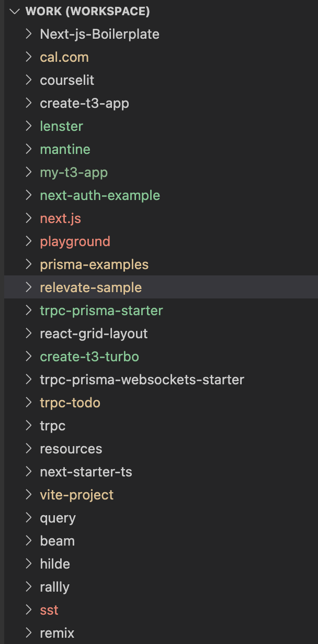318x644 pixels.
Task: Select the vite-project folder
Action: (76, 495)
